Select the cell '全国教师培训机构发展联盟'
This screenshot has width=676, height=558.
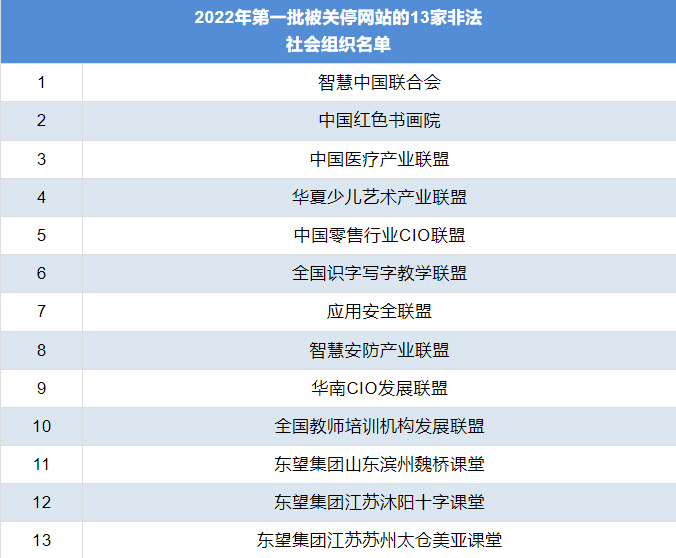(x=379, y=426)
